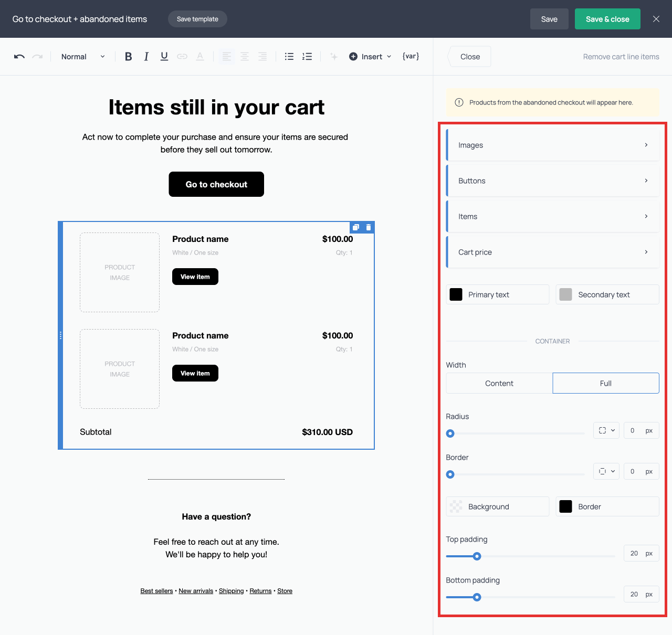Screen dimensions: 672x635
Task: Click the undo arrow icon
Action: coord(19,57)
